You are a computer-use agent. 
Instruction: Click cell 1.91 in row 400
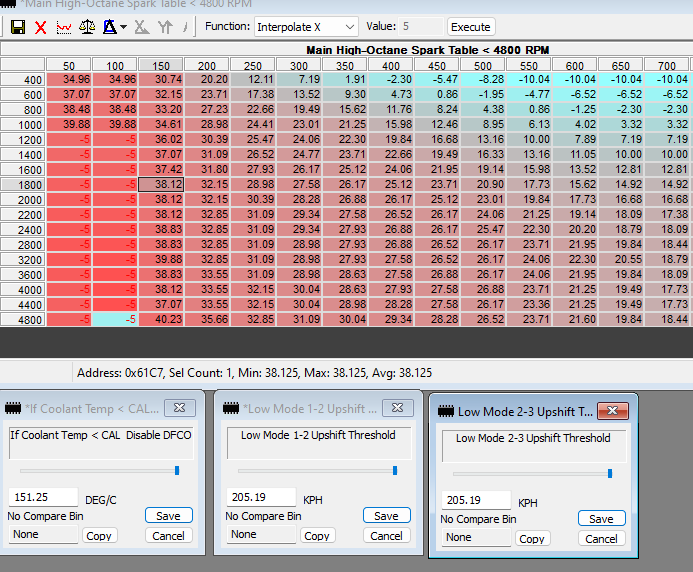[345, 80]
